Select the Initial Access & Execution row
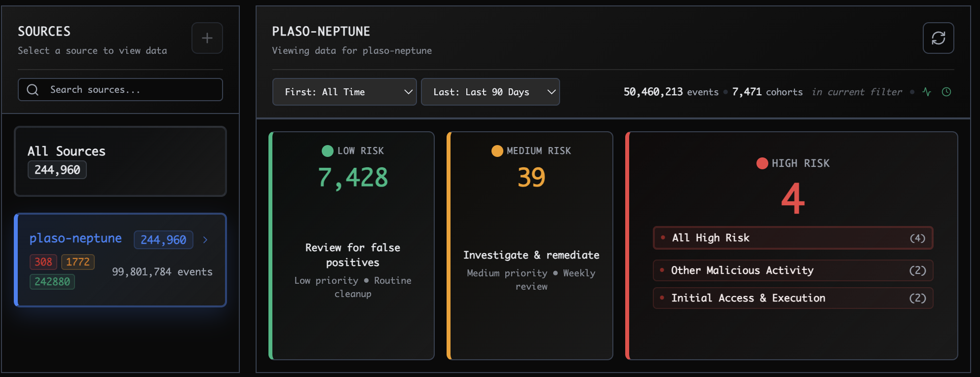The image size is (980, 377). [x=793, y=298]
